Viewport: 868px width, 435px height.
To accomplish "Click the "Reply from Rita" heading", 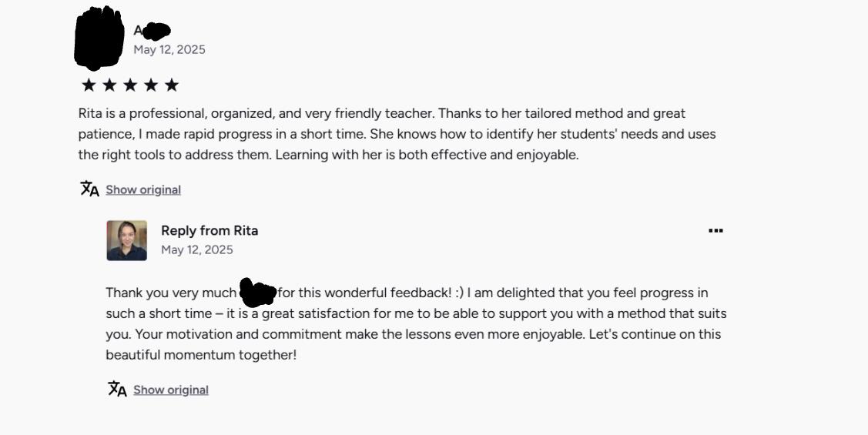I will point(209,231).
